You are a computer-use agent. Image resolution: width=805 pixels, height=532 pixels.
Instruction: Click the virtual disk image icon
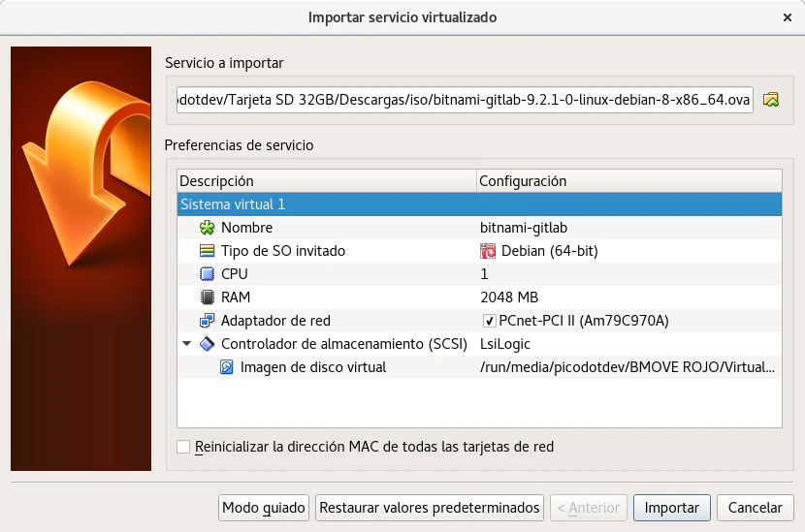[x=226, y=367]
